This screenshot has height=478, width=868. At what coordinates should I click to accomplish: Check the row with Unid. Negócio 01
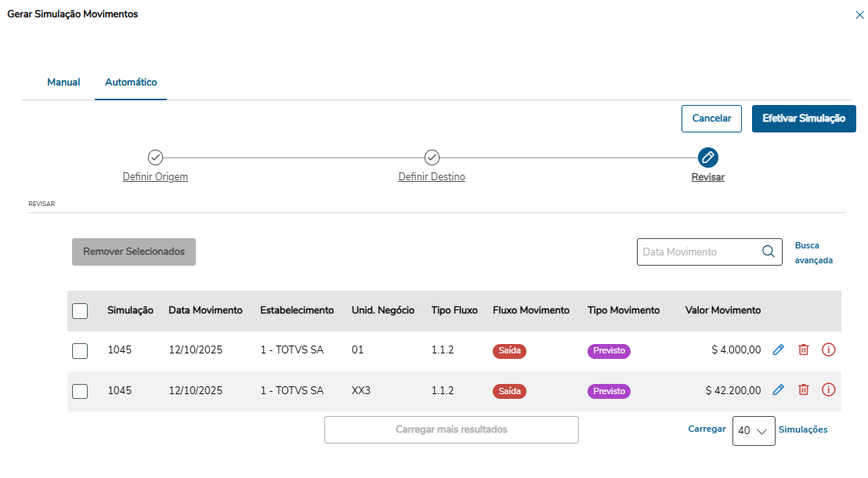coord(80,351)
